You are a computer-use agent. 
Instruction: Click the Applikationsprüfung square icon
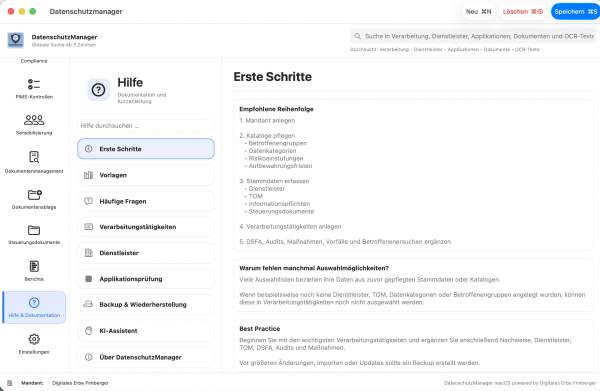[x=88, y=279]
